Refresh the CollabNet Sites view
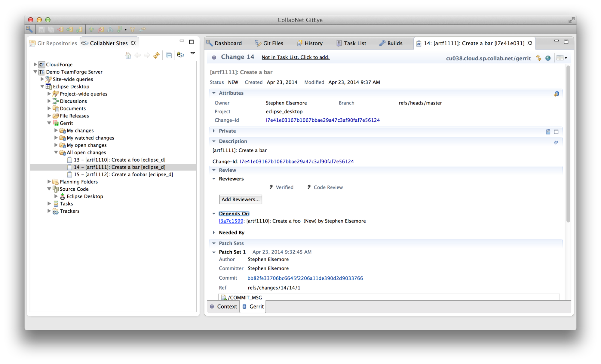601x364 pixels. tap(157, 55)
